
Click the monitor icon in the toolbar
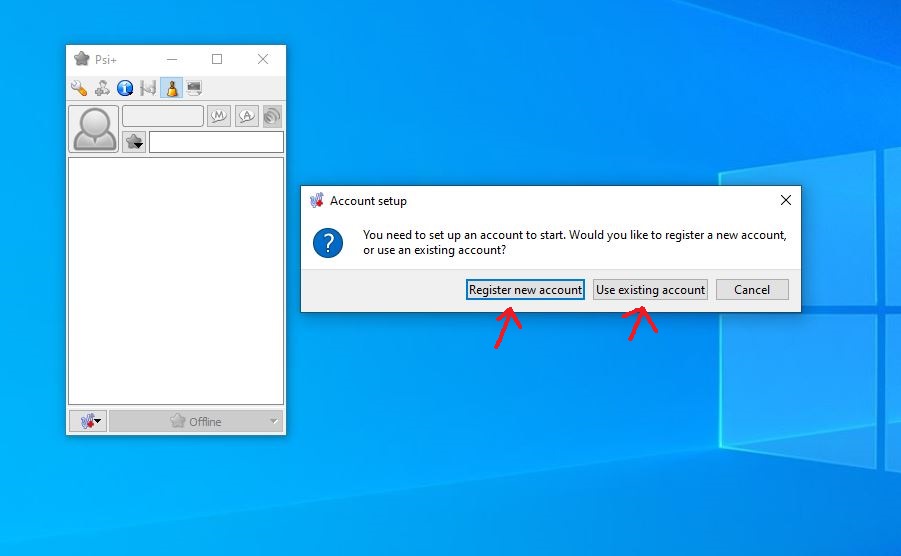click(194, 88)
